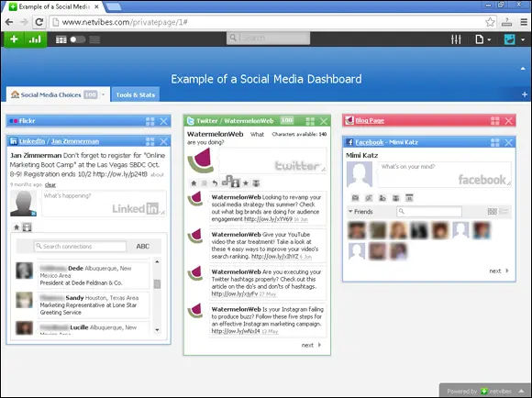Click the green plus Add content button
The width and height of the screenshot is (532, 398).
(x=14, y=39)
